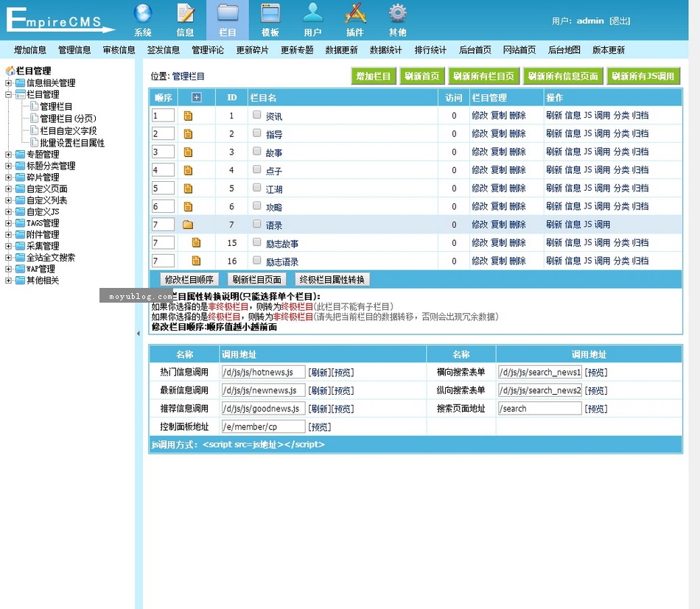Open 增加信息 in the submenu
Screen dimensions: 700x609
[30, 50]
